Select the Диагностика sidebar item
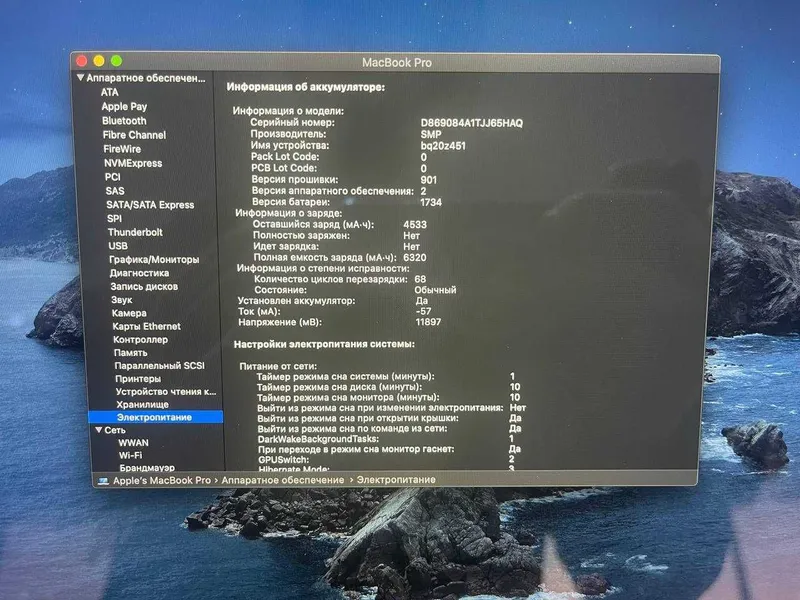800x600 pixels. (139, 273)
